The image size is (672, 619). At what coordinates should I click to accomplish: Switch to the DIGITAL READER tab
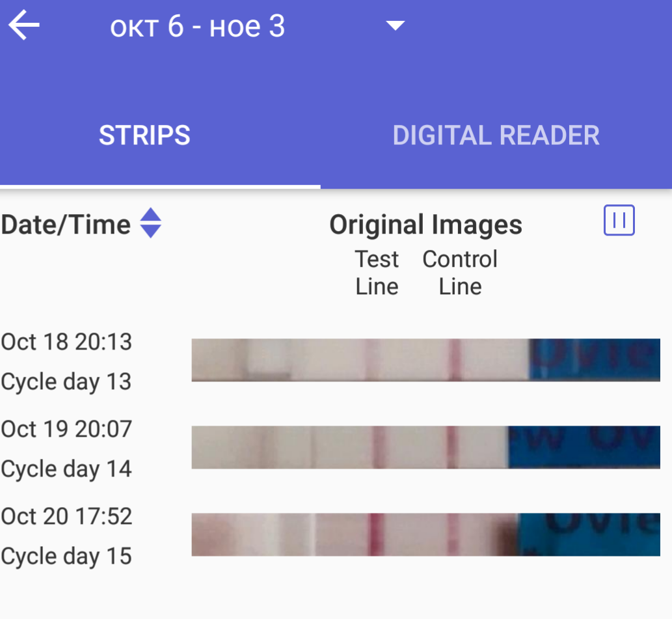(496, 135)
